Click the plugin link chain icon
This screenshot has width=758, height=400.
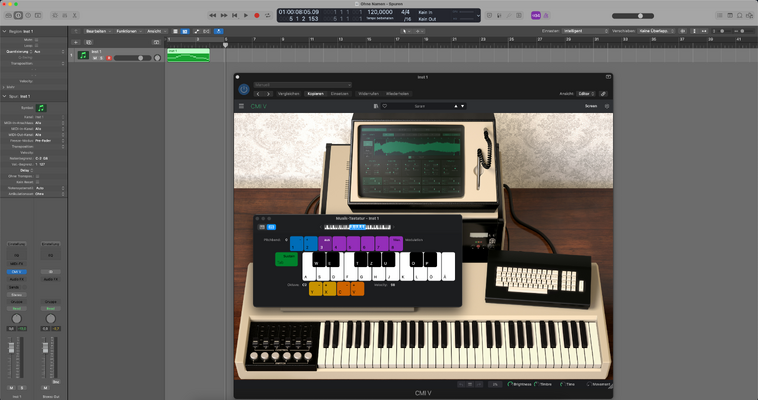point(603,94)
